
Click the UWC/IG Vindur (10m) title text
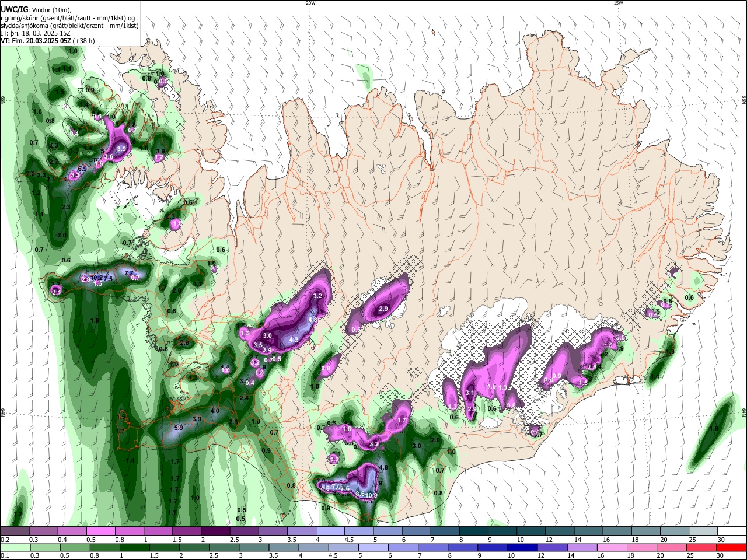[36, 10]
